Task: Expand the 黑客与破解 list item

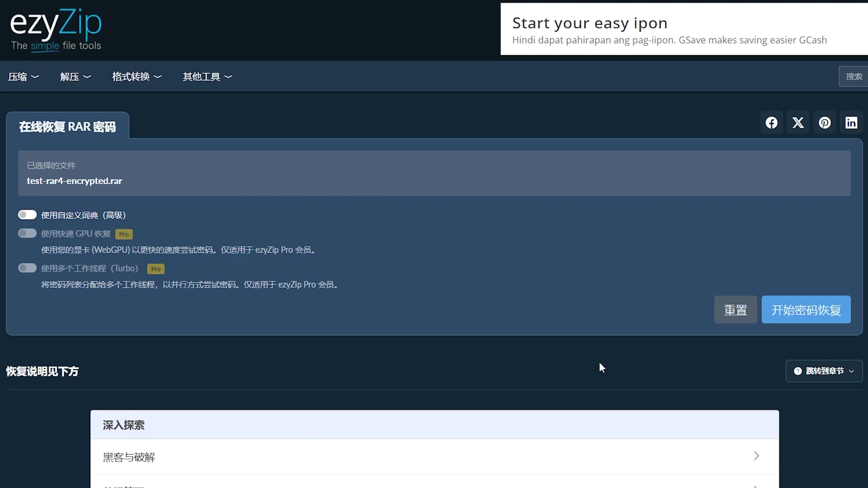Action: click(x=434, y=456)
